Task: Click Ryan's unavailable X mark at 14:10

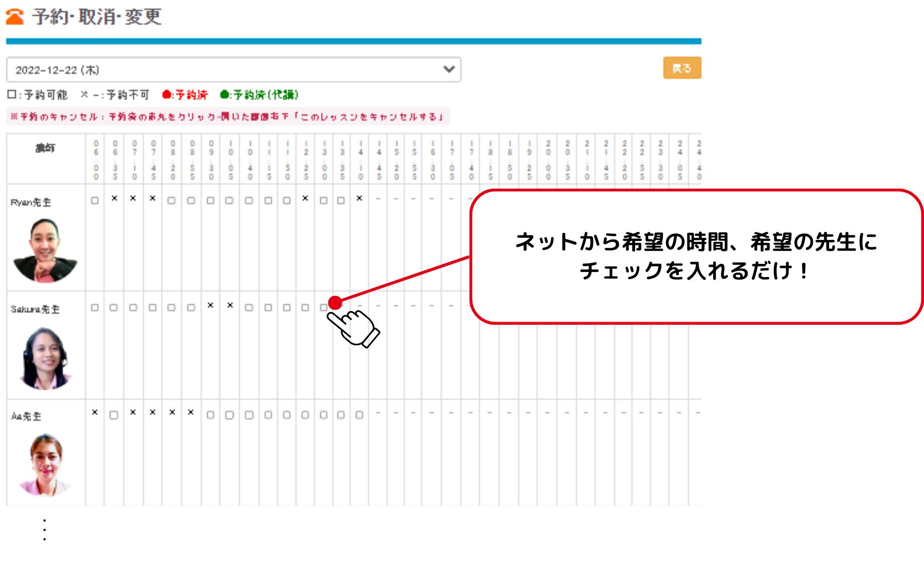Action: pos(360,199)
